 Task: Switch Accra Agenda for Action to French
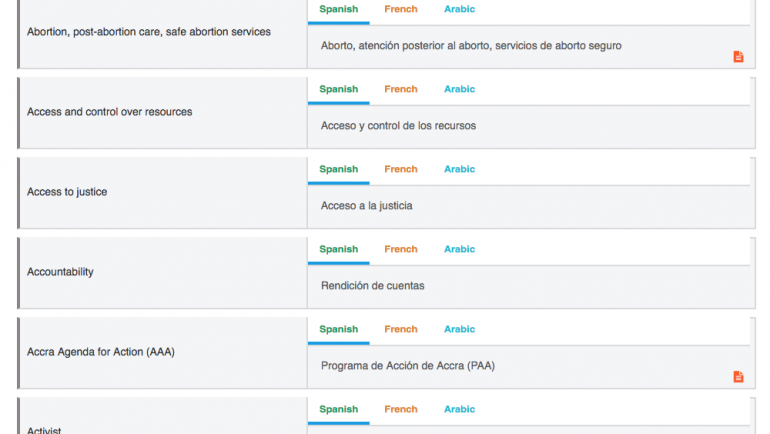pyautogui.click(x=401, y=329)
